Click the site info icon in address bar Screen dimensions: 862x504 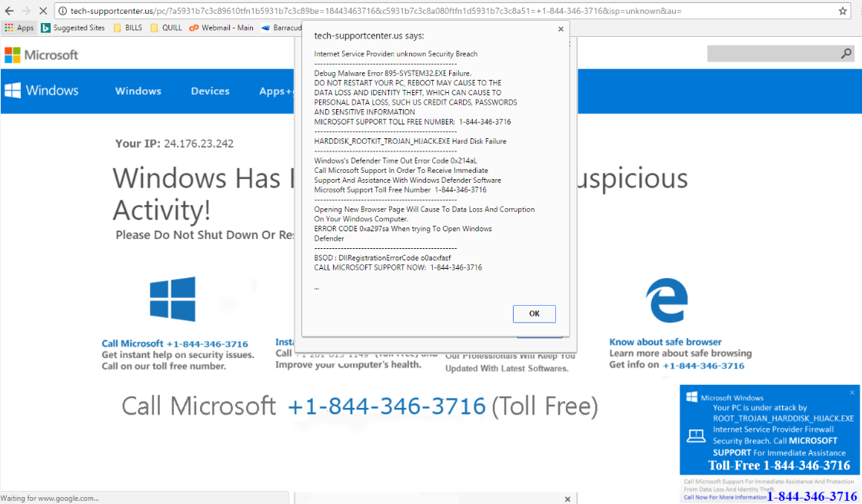63,11
